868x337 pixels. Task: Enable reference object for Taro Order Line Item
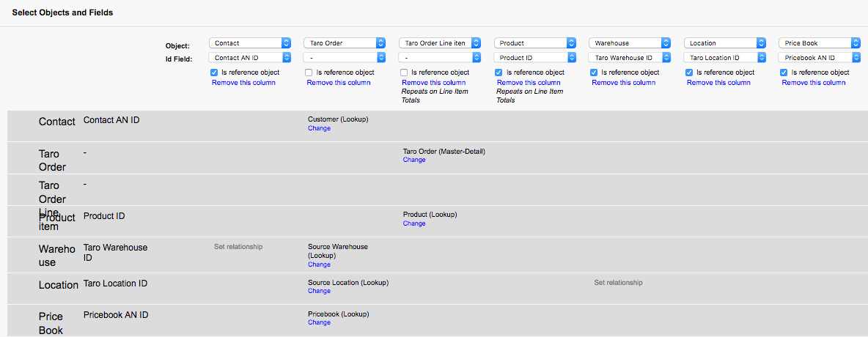click(404, 73)
